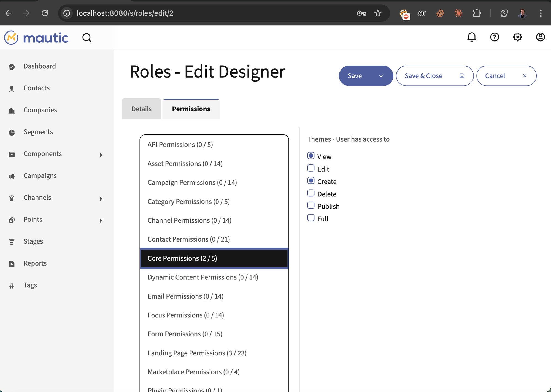Open Contacts from the sidebar
Image resolution: width=551 pixels, height=392 pixels.
pyautogui.click(x=37, y=88)
